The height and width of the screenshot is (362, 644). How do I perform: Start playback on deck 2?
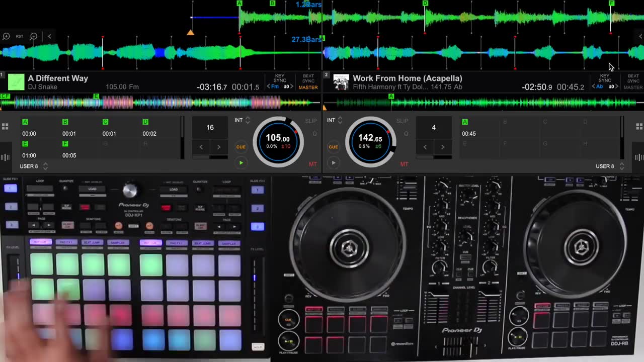pos(333,162)
